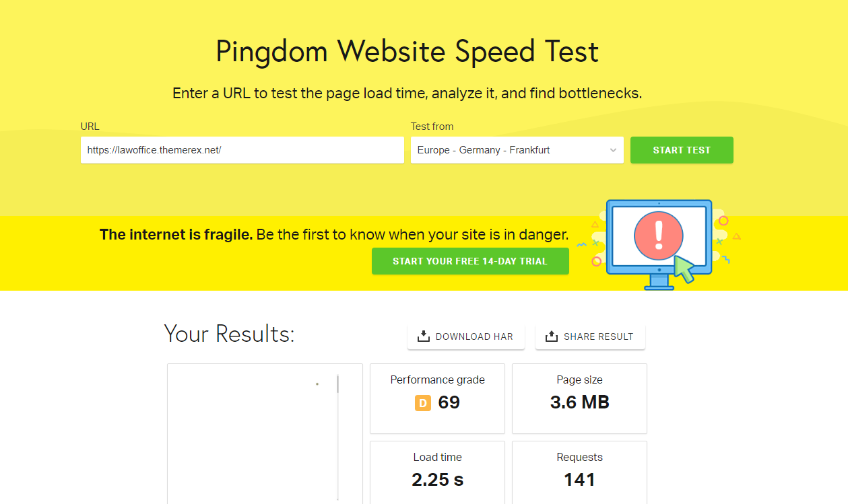The width and height of the screenshot is (848, 504).
Task: Expand the Test from location chevron
Action: pyautogui.click(x=613, y=150)
